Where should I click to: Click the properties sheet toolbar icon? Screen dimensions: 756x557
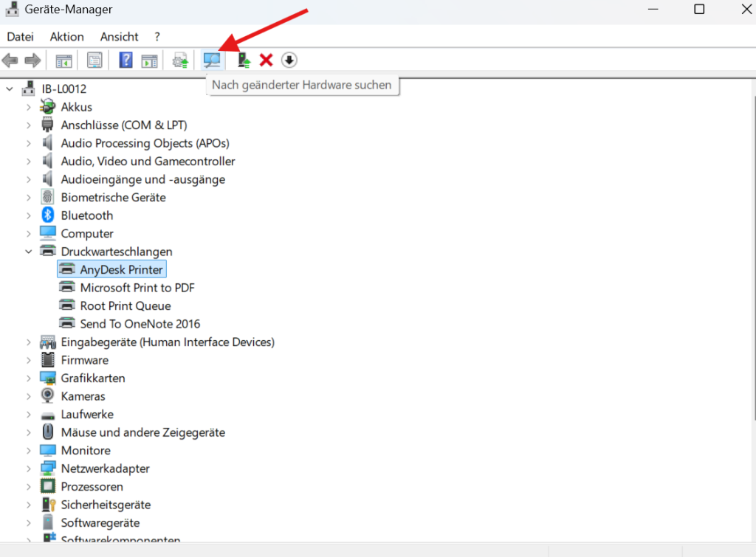click(x=94, y=60)
